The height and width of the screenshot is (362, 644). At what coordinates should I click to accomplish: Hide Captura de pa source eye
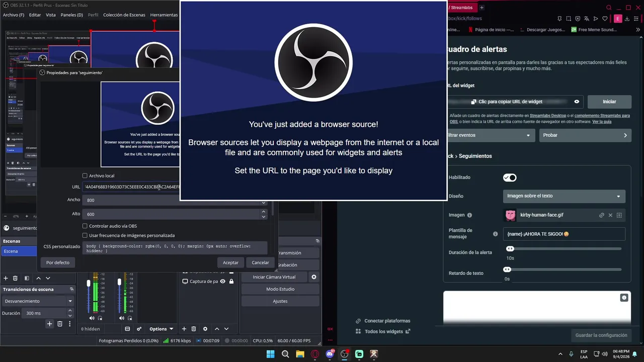pos(222,282)
